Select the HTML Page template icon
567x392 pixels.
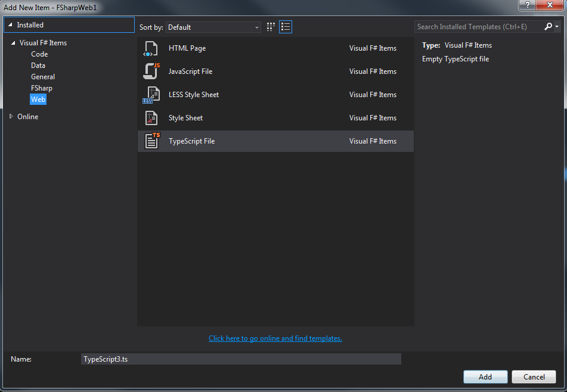click(x=151, y=48)
